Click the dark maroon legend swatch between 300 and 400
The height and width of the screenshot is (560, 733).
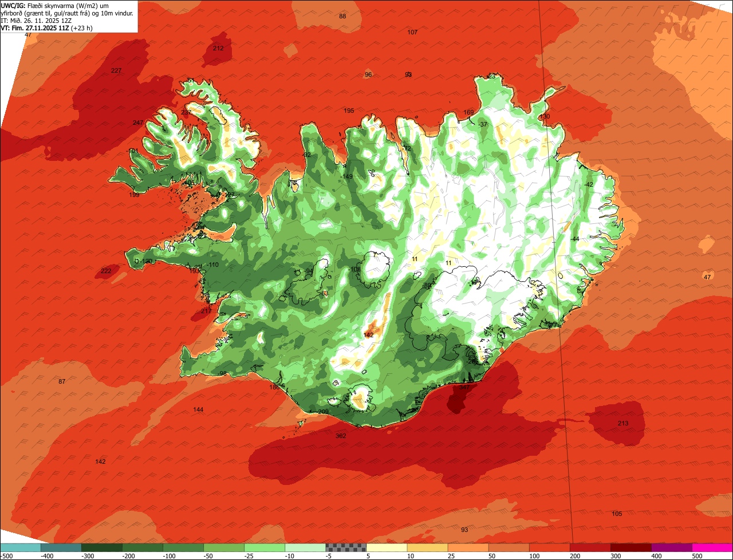tap(631, 547)
